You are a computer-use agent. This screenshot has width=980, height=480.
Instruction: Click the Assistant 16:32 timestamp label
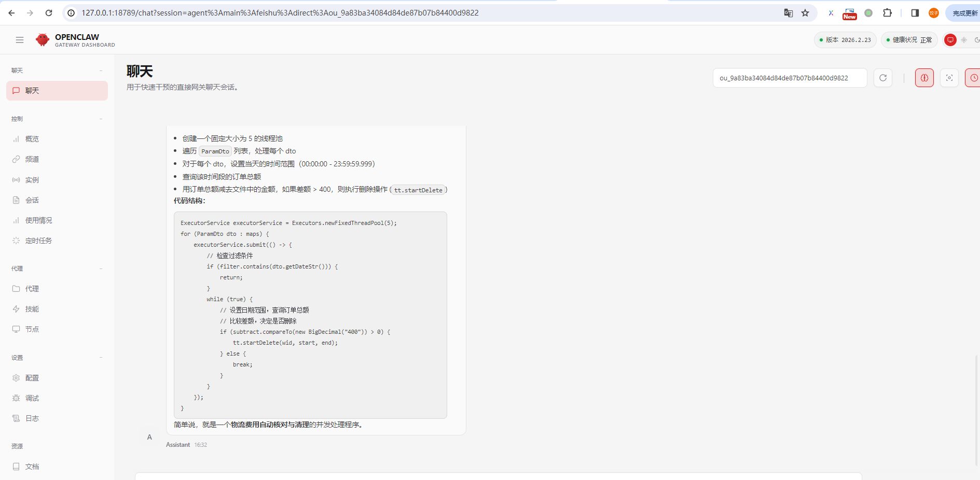click(x=201, y=445)
